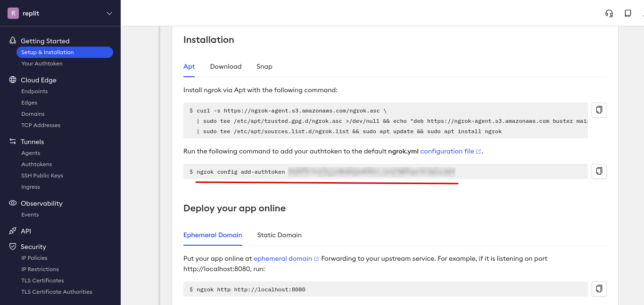The height and width of the screenshot is (305, 644).
Task: Click the Observability eye icon
Action: pos(13,203)
